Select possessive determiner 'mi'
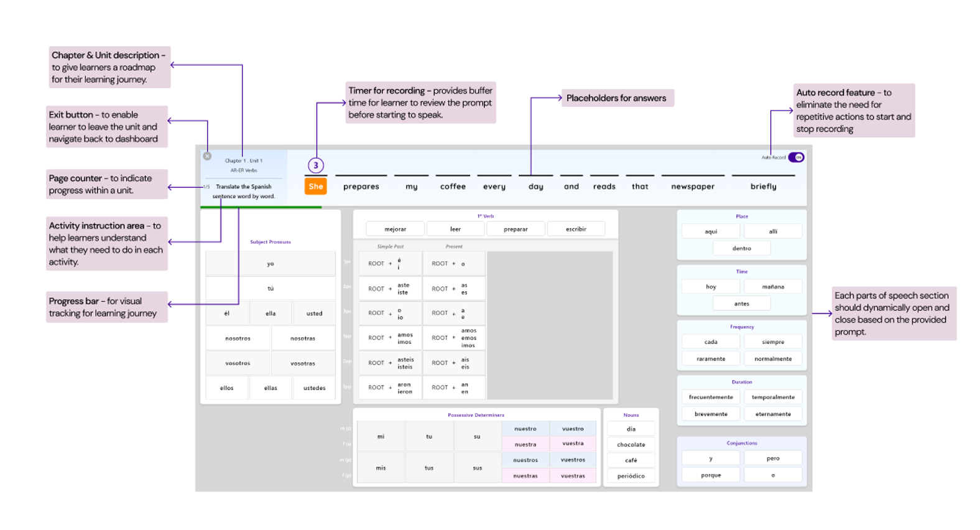The width and height of the screenshot is (980, 530). pyautogui.click(x=381, y=437)
